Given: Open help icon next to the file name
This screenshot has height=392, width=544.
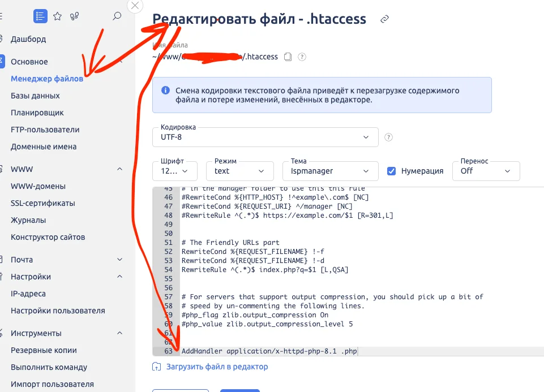Looking at the screenshot, I should click(302, 57).
